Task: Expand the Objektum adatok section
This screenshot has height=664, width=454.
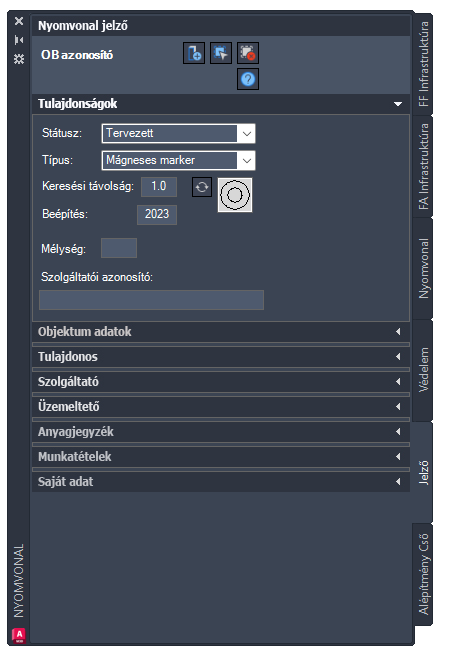Action: 221,332
